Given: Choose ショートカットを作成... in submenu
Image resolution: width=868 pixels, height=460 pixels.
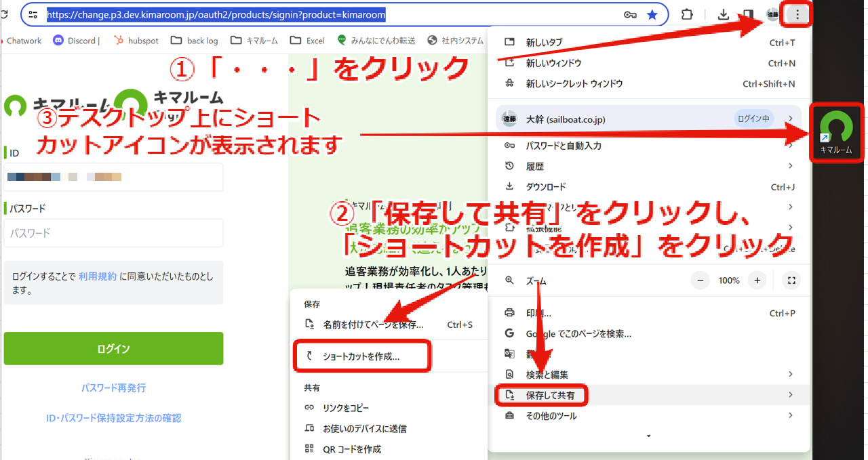Looking at the screenshot, I should coord(388,356).
